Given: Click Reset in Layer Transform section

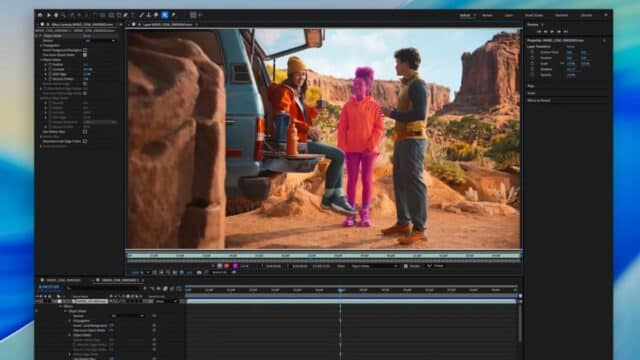Looking at the screenshot, I should [571, 47].
